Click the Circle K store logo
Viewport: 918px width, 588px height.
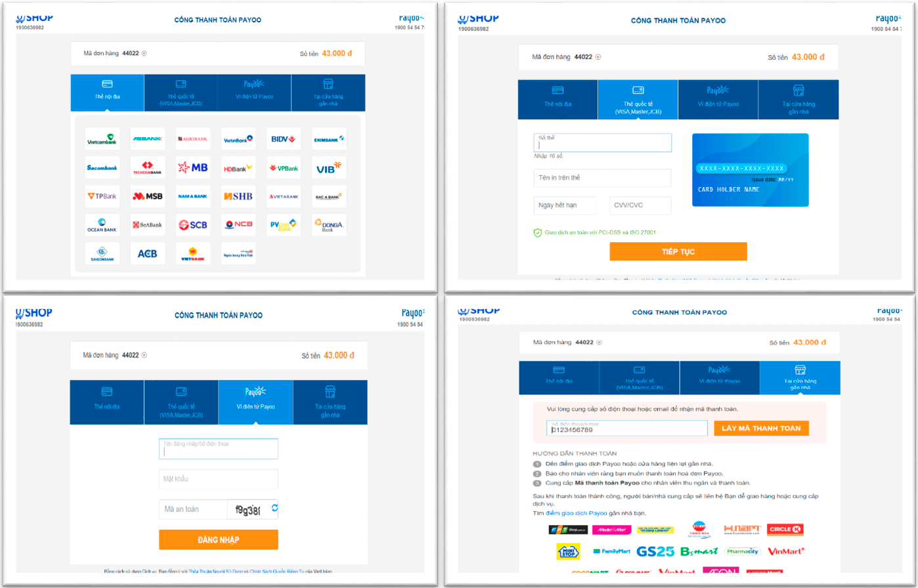point(785,529)
